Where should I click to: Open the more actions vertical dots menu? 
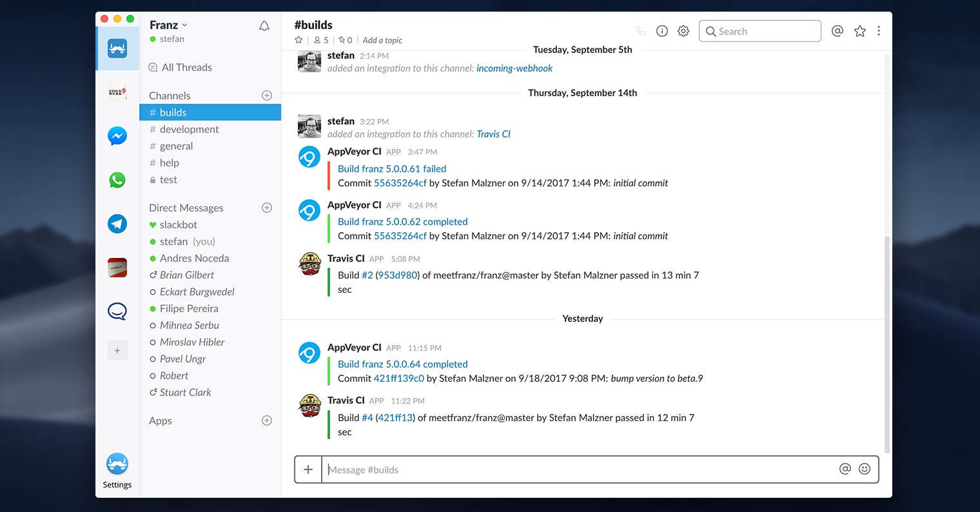pyautogui.click(x=878, y=31)
